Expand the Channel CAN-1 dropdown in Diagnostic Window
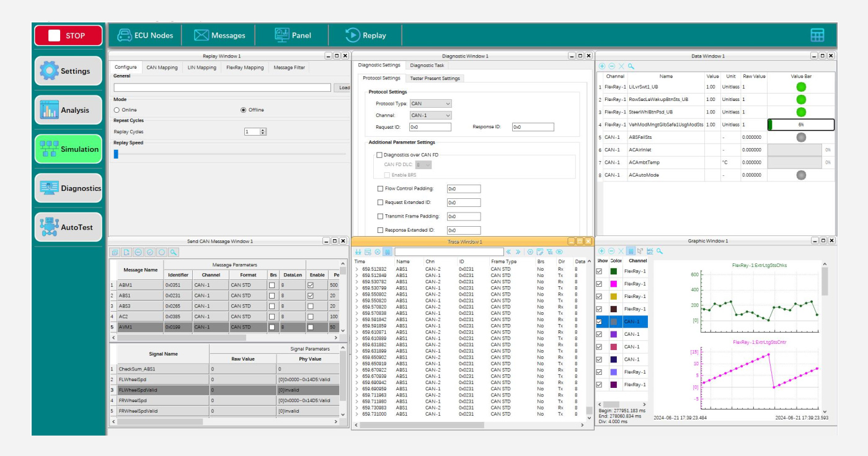The image size is (868, 456). point(430,115)
